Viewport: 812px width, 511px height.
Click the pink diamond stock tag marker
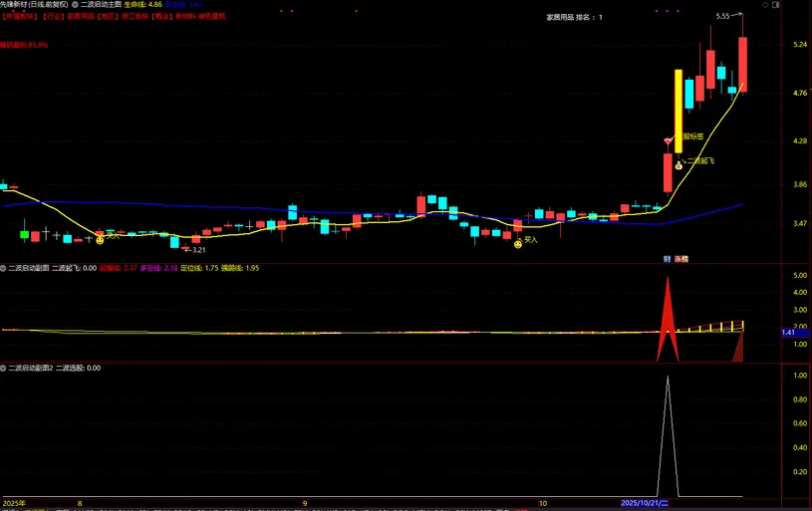click(669, 140)
